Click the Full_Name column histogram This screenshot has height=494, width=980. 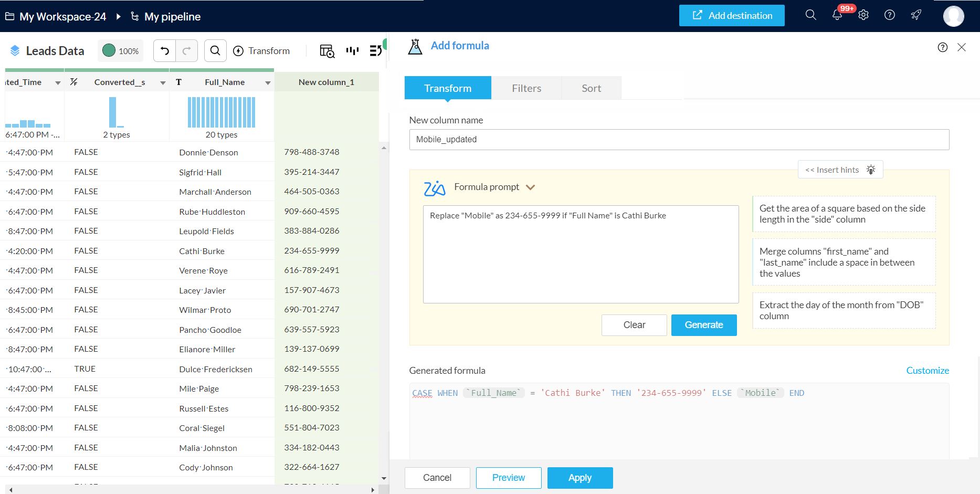[x=222, y=112]
